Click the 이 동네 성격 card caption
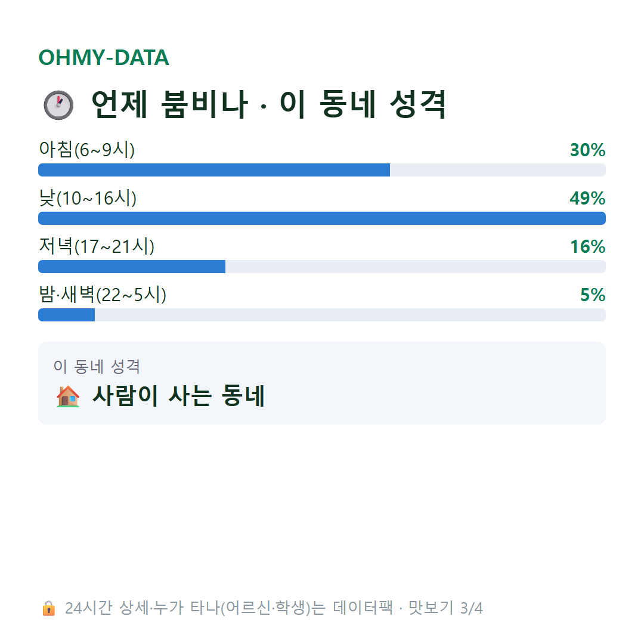Viewport: 644px width, 644px height. (x=97, y=366)
